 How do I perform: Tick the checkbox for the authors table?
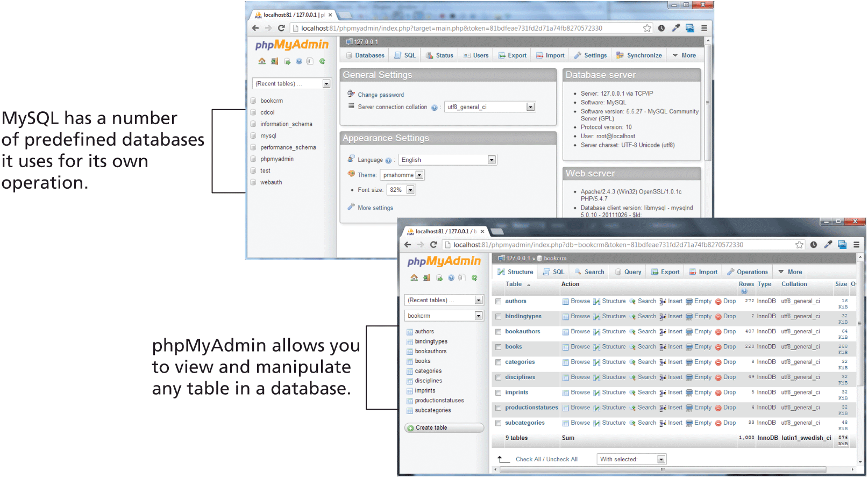point(499,302)
